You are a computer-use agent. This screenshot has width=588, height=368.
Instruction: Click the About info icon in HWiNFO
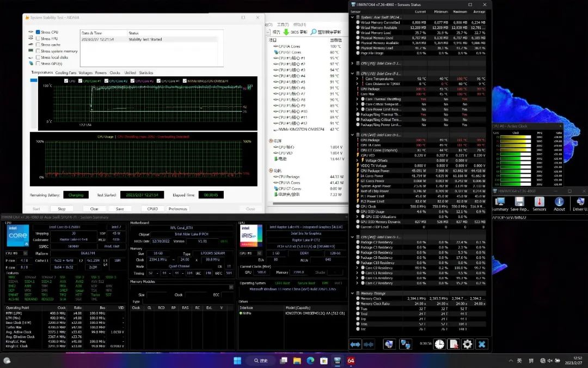[x=559, y=202]
